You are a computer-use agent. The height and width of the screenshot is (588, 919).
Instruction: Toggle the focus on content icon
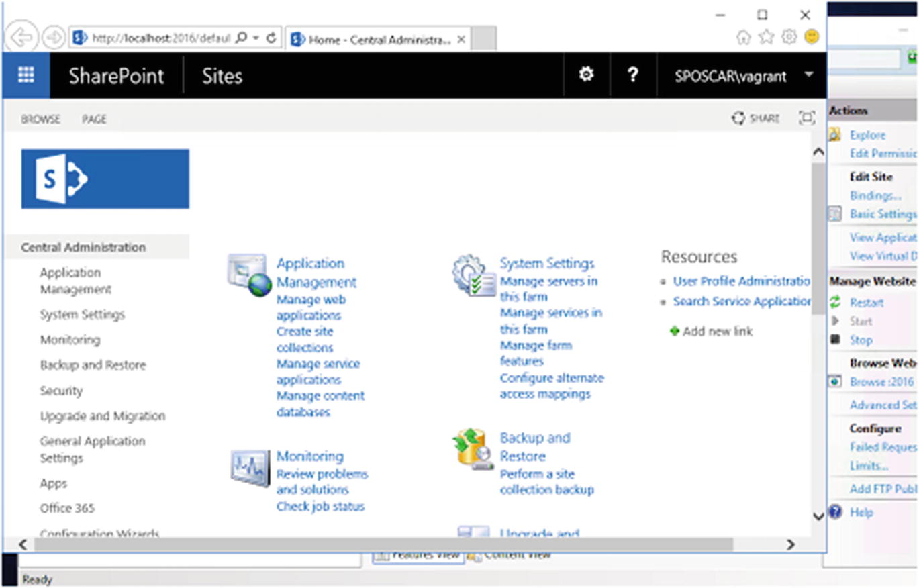click(807, 118)
